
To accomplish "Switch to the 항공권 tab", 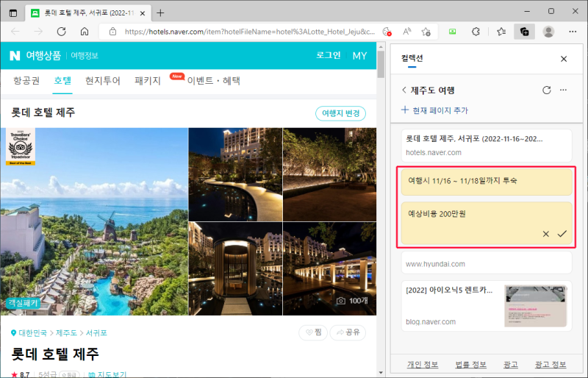I will (26, 81).
